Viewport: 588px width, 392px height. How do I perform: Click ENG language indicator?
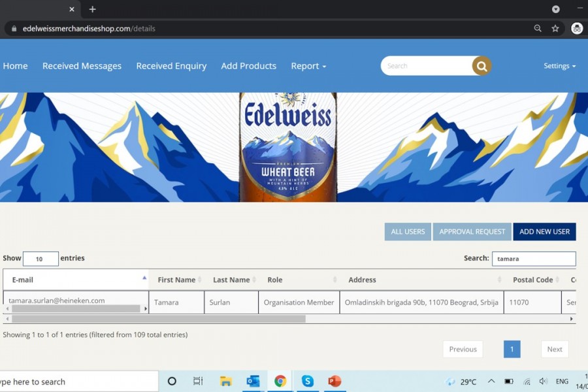[562, 382]
